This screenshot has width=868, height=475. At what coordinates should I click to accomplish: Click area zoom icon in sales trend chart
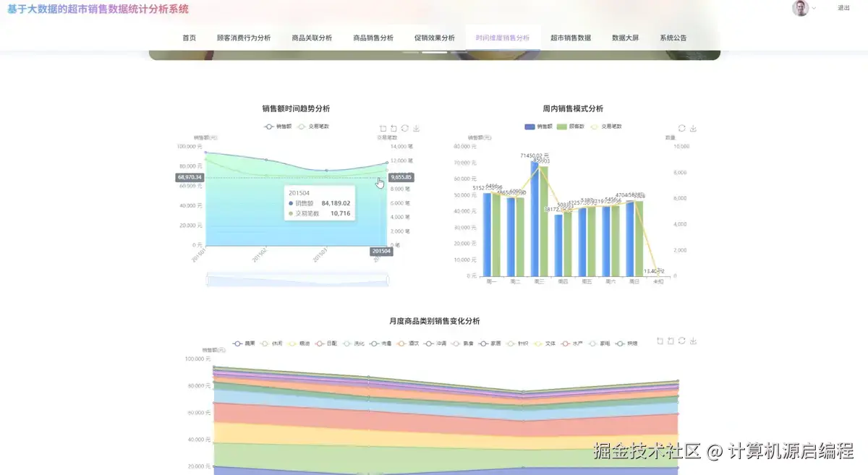tap(383, 128)
